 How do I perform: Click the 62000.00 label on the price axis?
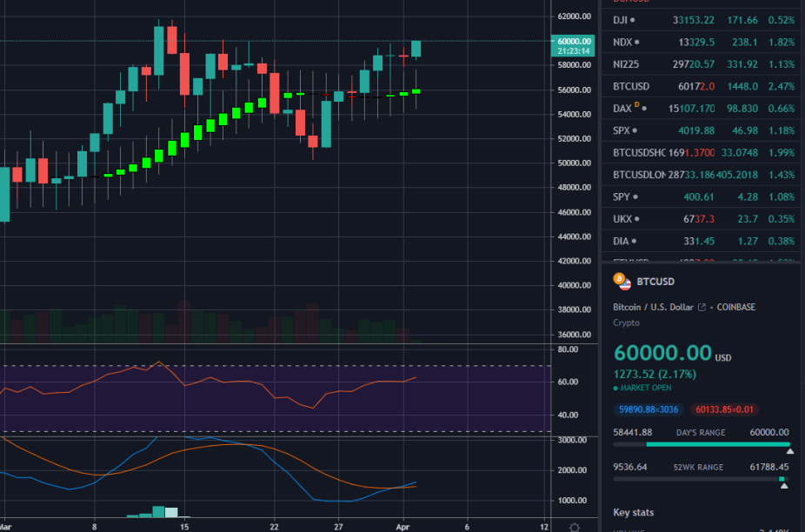[574, 16]
